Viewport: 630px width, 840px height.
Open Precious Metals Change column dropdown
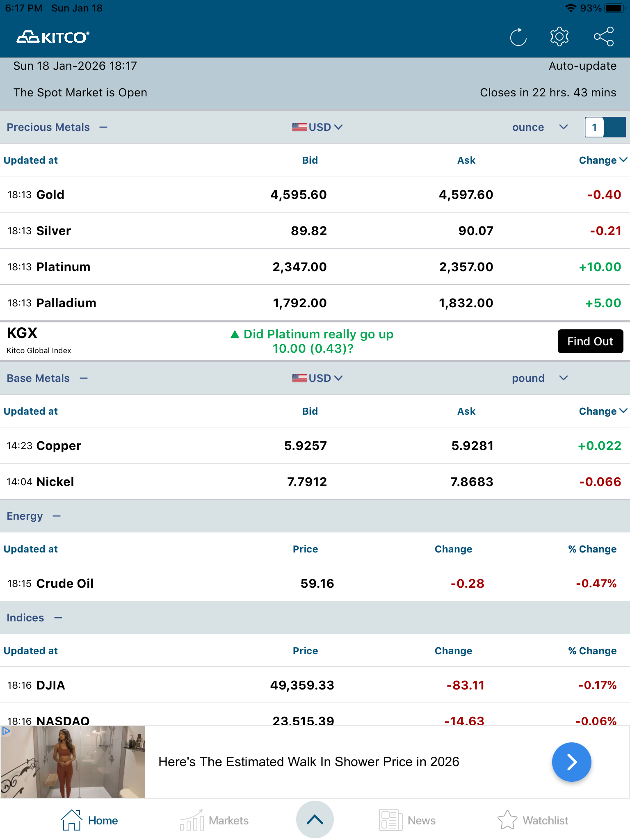click(x=603, y=160)
